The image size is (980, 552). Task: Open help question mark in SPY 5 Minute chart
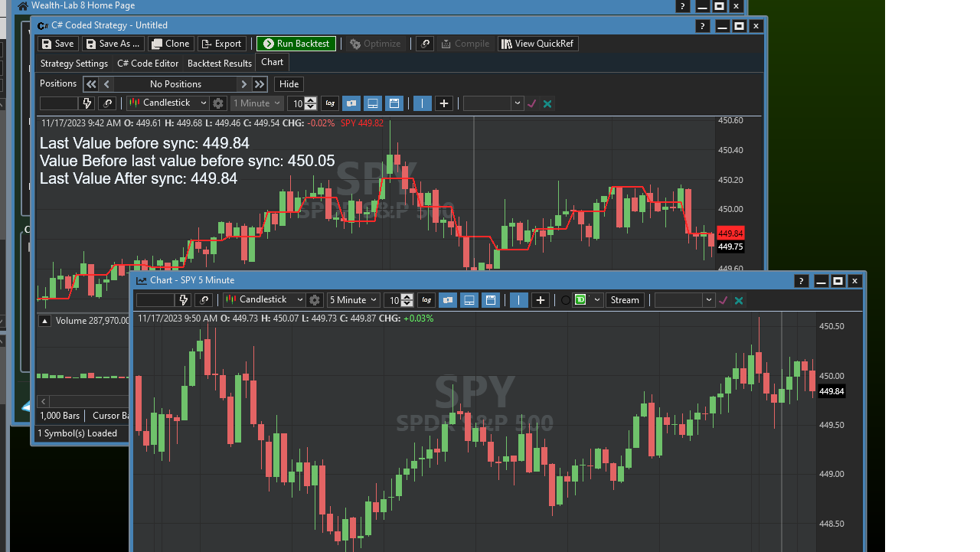click(801, 281)
